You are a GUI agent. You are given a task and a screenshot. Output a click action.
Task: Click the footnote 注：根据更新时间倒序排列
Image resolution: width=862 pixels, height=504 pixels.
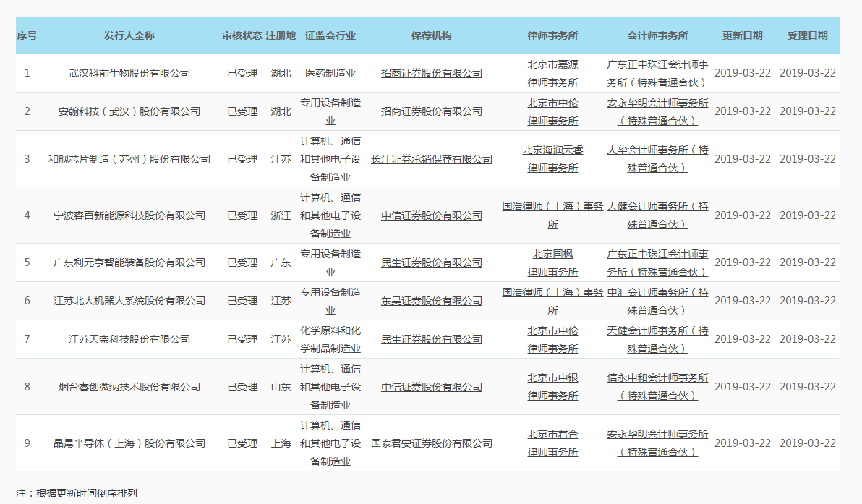[x=77, y=493]
